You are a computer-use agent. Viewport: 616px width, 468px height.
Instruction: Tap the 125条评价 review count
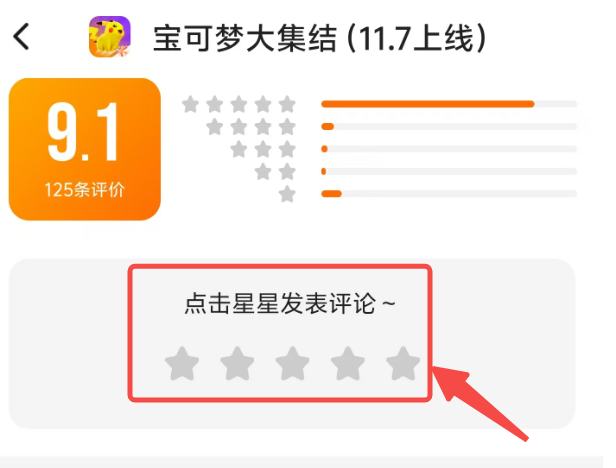[x=84, y=190]
